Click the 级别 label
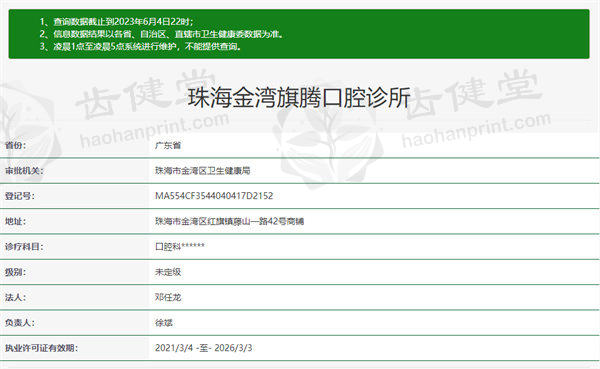 pos(15,272)
